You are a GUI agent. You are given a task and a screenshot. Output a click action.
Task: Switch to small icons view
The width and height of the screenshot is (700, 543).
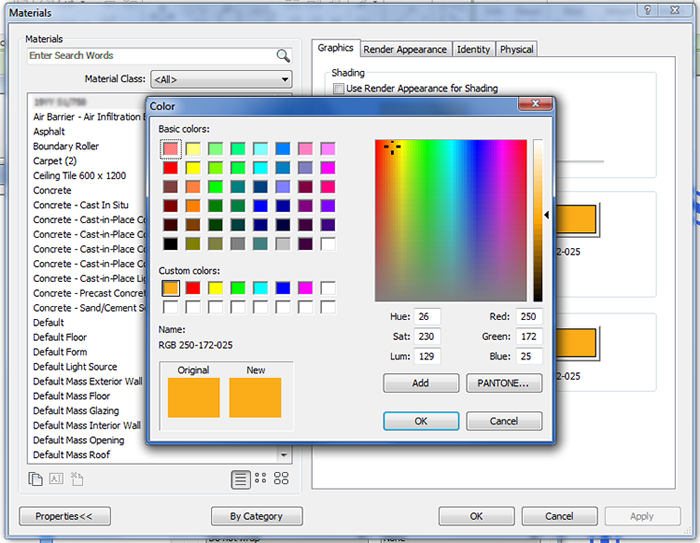click(x=261, y=479)
